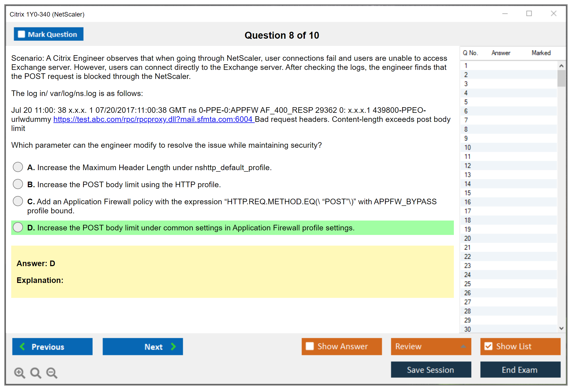Check the Mark Question checkbox
Screen dimensions: 574x392
(x=21, y=34)
